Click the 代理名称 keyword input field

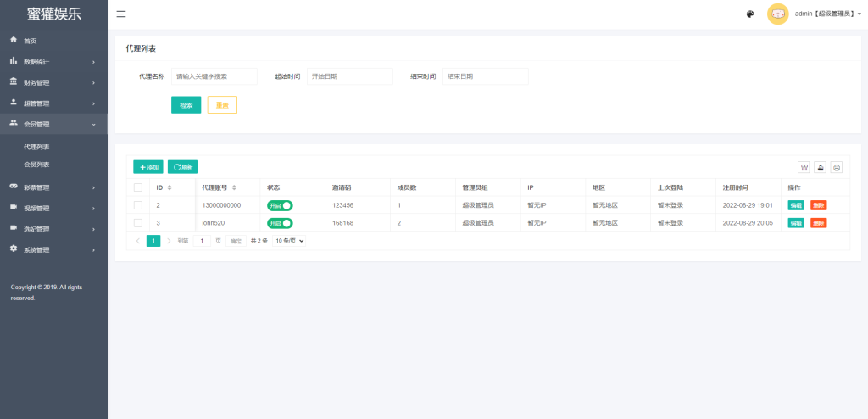(x=214, y=76)
